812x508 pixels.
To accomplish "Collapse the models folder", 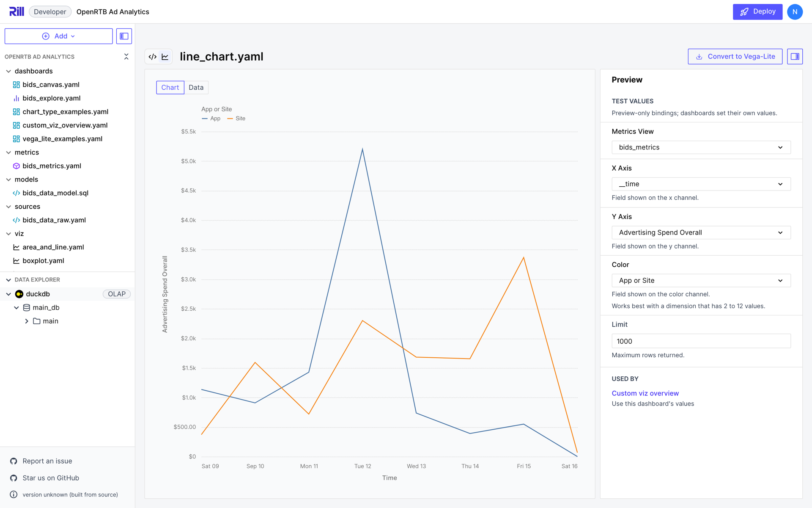I will (8, 179).
